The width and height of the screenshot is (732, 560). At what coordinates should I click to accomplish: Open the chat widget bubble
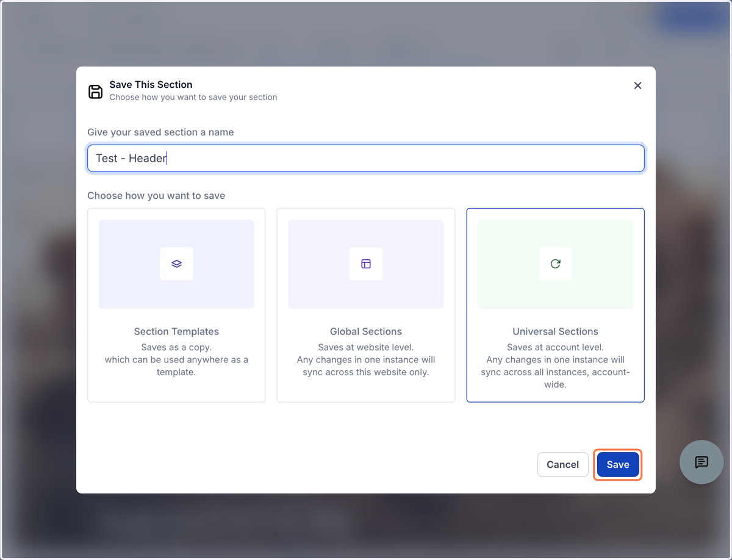(701, 462)
